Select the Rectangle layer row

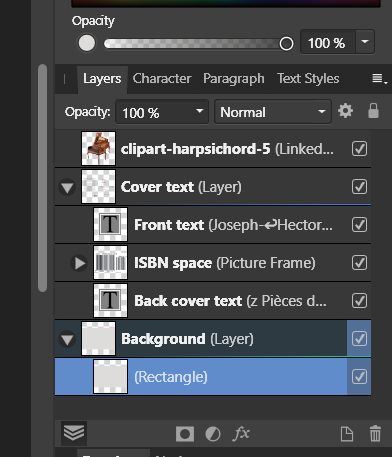click(213, 377)
